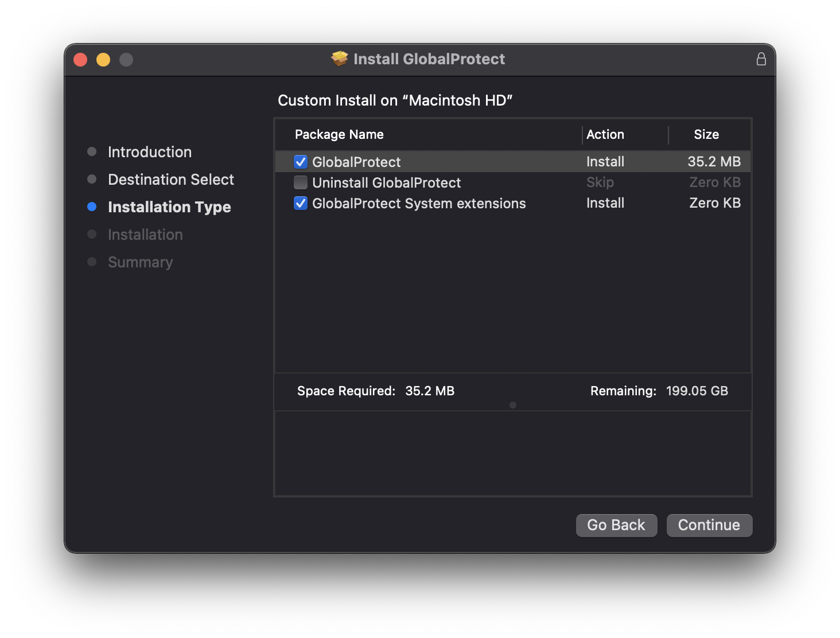Click the split pane divider handle dot
The width and height of the screenshot is (840, 638).
513,405
